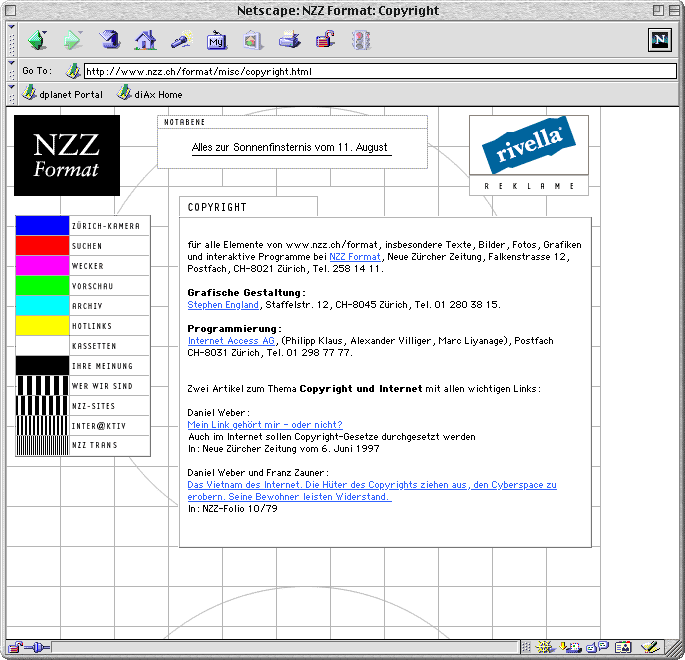Click the window collapse box in title bar
The width and height of the screenshot is (685, 660).
click(674, 10)
